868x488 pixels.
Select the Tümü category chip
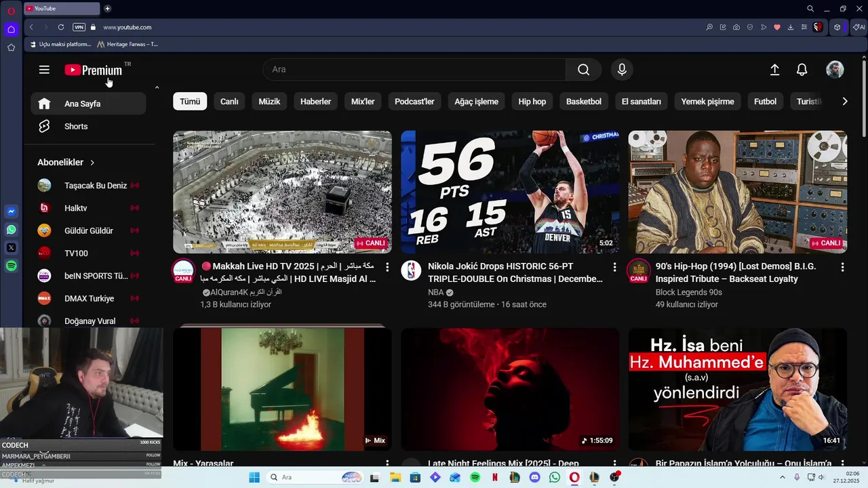pyautogui.click(x=190, y=102)
